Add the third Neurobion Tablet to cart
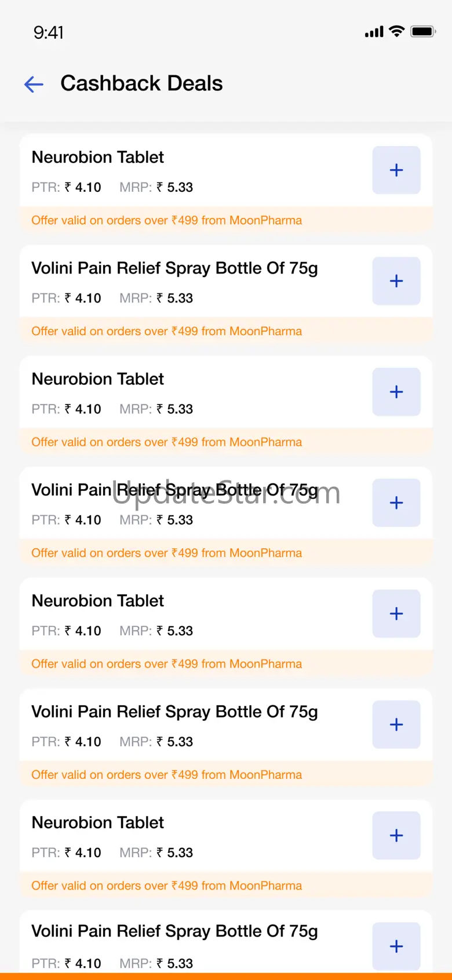 coord(396,614)
